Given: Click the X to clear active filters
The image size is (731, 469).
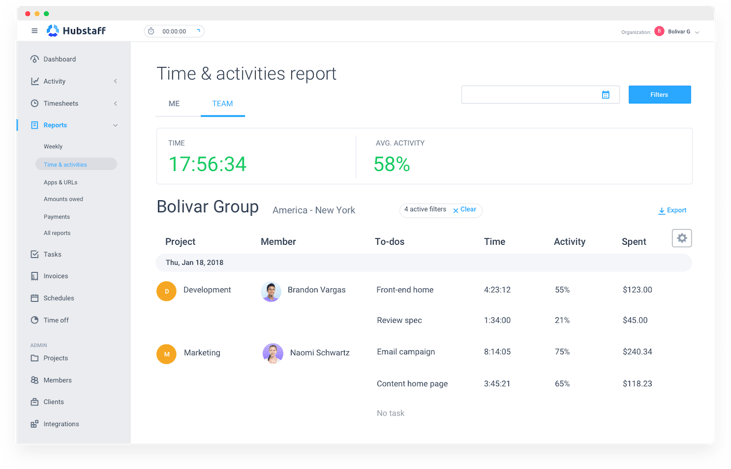Looking at the screenshot, I should 455,210.
